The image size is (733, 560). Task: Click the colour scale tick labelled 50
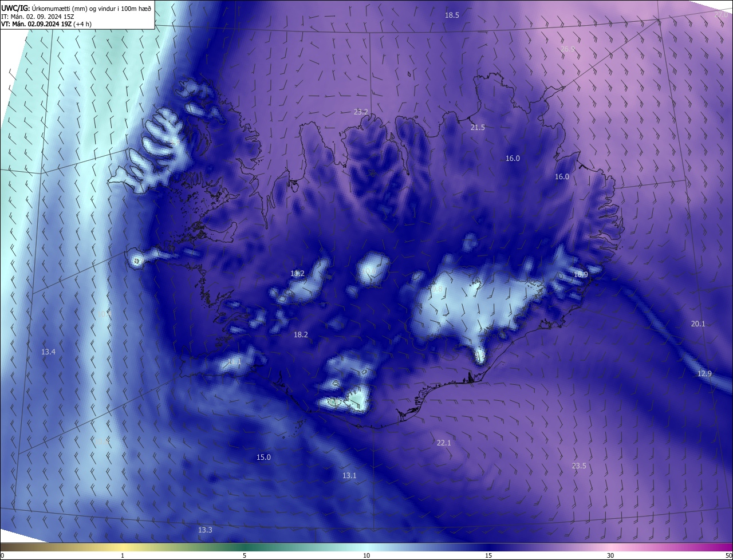pyautogui.click(x=728, y=555)
